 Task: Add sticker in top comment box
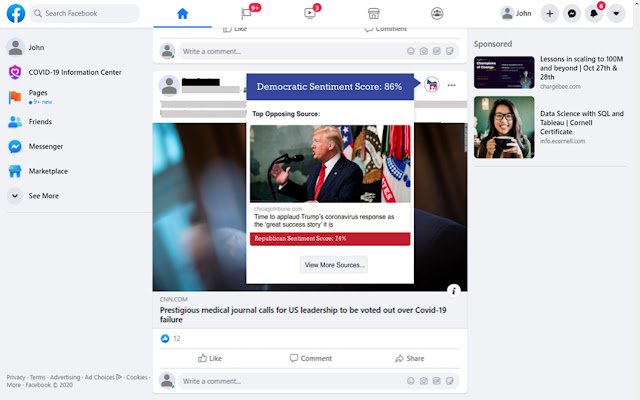[x=450, y=51]
